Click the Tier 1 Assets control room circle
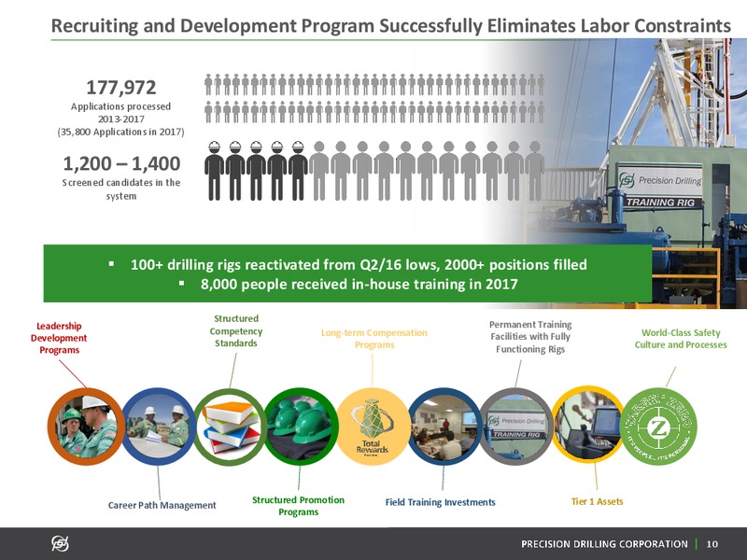Viewport: 747px width, 560px height. tap(588, 426)
